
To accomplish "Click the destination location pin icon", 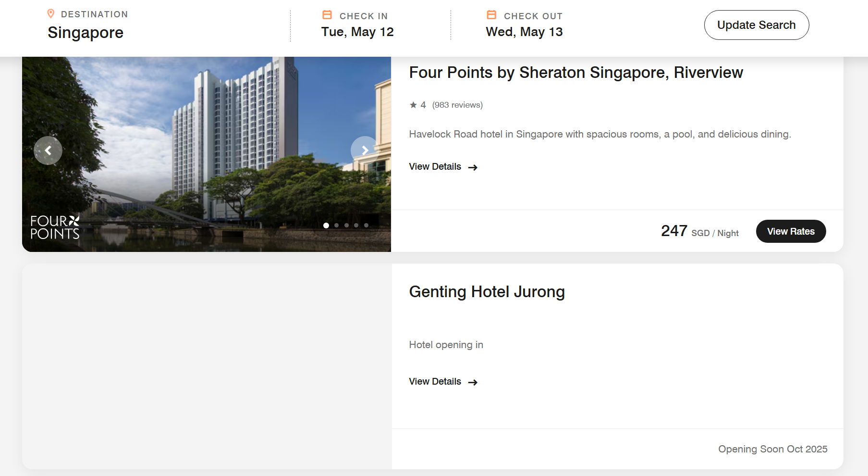I will tap(51, 14).
